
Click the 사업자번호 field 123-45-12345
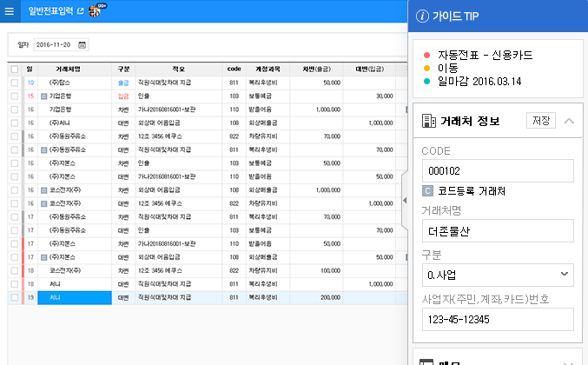pos(498,319)
